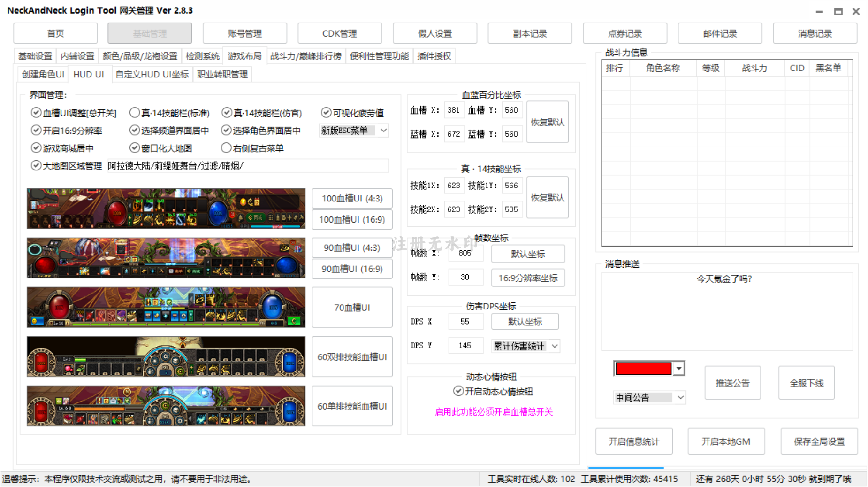Screen dimensions: 868x487
Task: Apply 60双排技能血槽UI layout
Action: (352, 356)
